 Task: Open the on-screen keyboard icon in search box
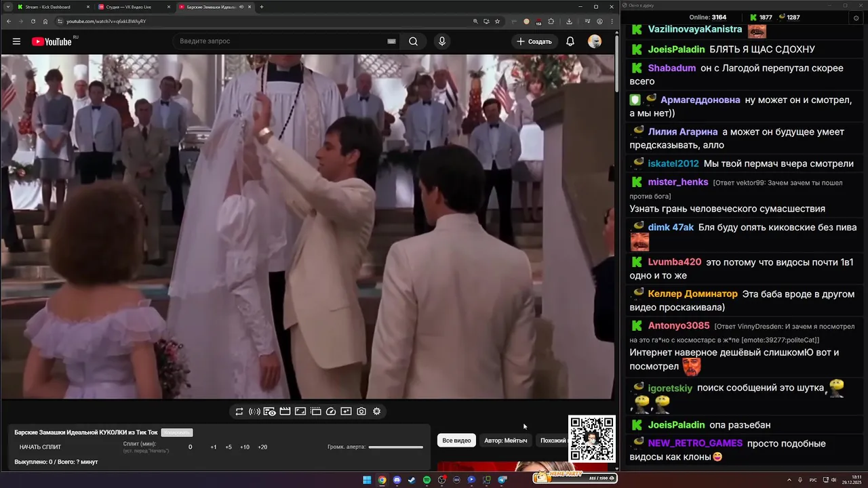point(391,41)
